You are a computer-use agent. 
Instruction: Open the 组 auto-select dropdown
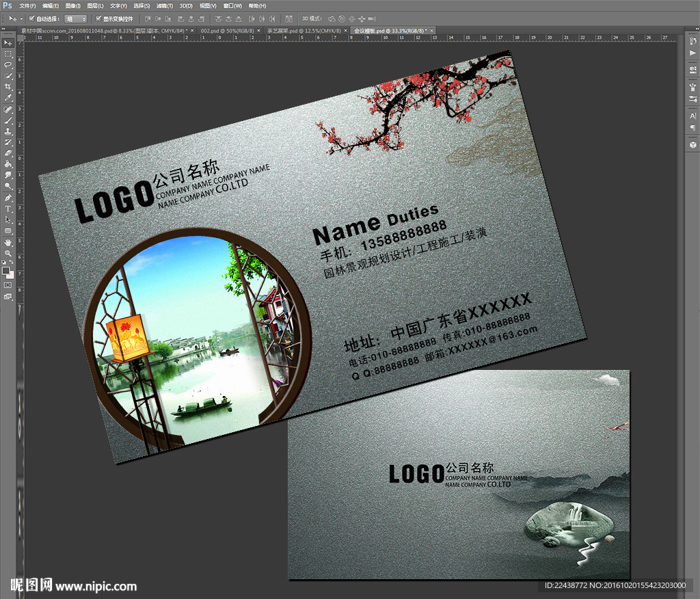(75, 18)
